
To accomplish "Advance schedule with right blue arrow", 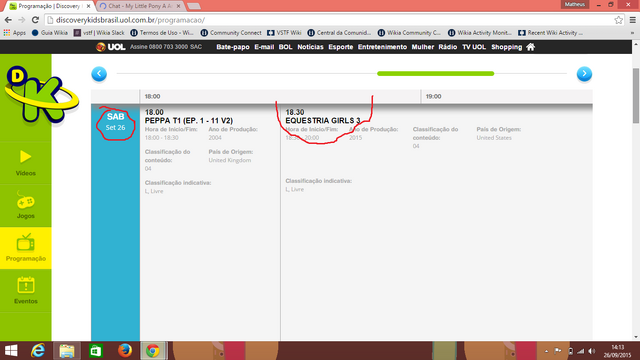I will [584, 74].
